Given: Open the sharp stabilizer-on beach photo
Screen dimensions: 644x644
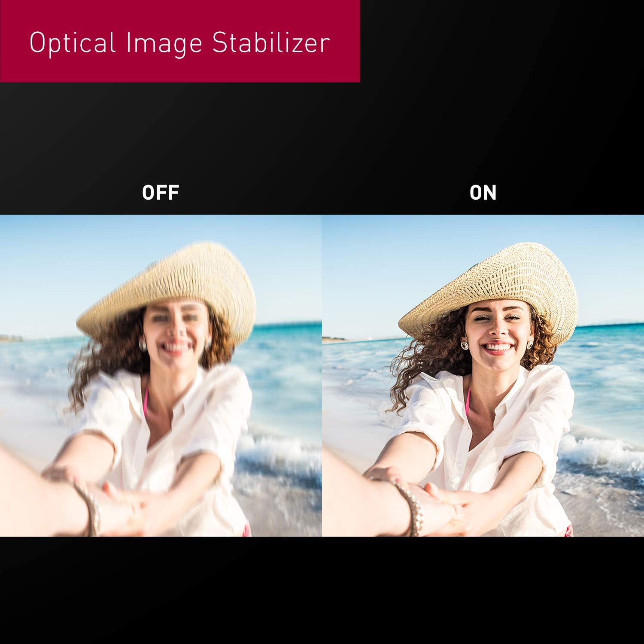Looking at the screenshot, I should 483,375.
